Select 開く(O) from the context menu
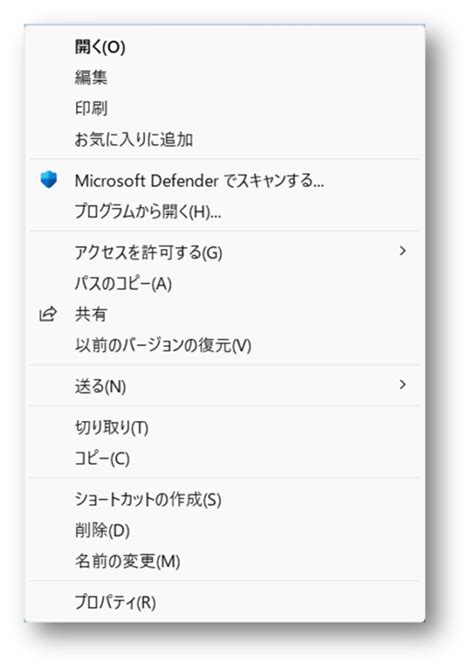474x671 pixels. [x=225, y=47]
